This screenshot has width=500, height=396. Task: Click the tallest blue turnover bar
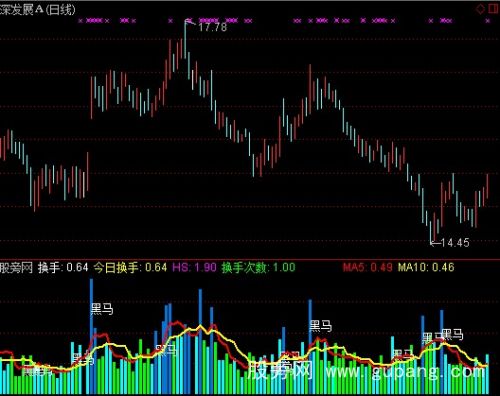pos(91,337)
